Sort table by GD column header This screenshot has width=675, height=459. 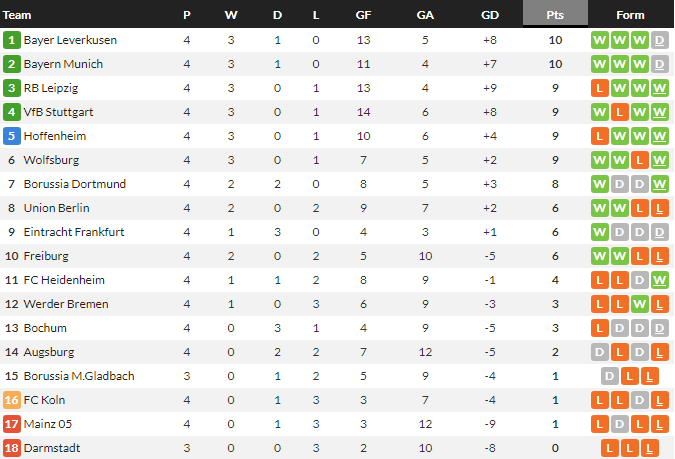click(490, 15)
